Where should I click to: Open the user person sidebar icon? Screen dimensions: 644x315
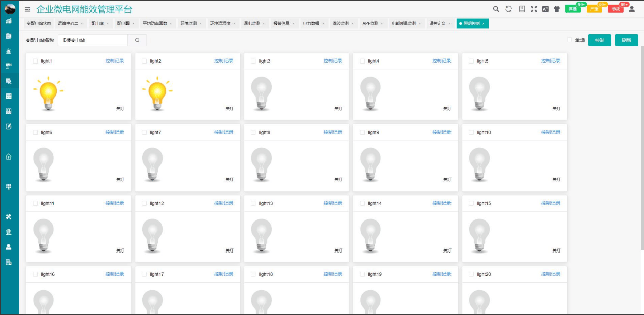(x=9, y=247)
